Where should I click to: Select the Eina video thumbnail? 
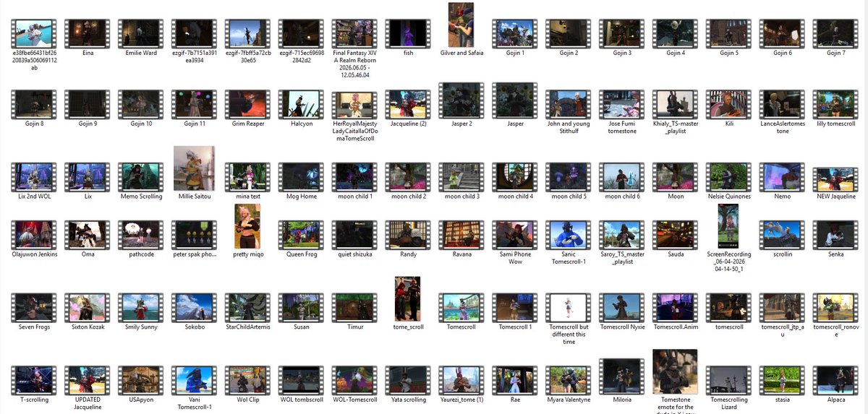pos(86,33)
